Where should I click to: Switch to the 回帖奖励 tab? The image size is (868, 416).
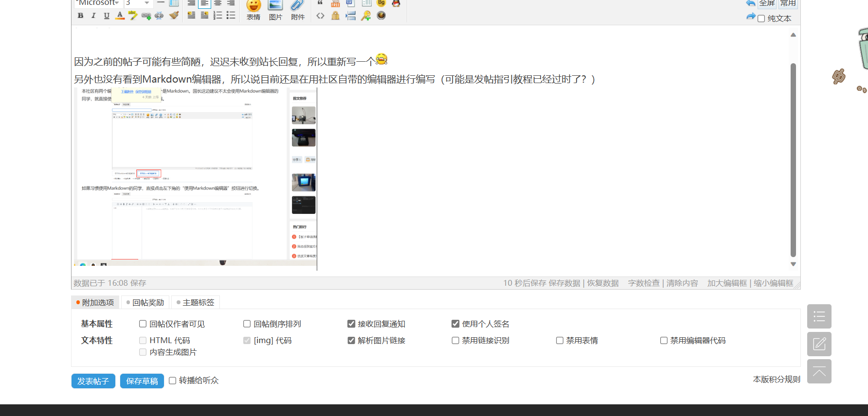coord(145,302)
